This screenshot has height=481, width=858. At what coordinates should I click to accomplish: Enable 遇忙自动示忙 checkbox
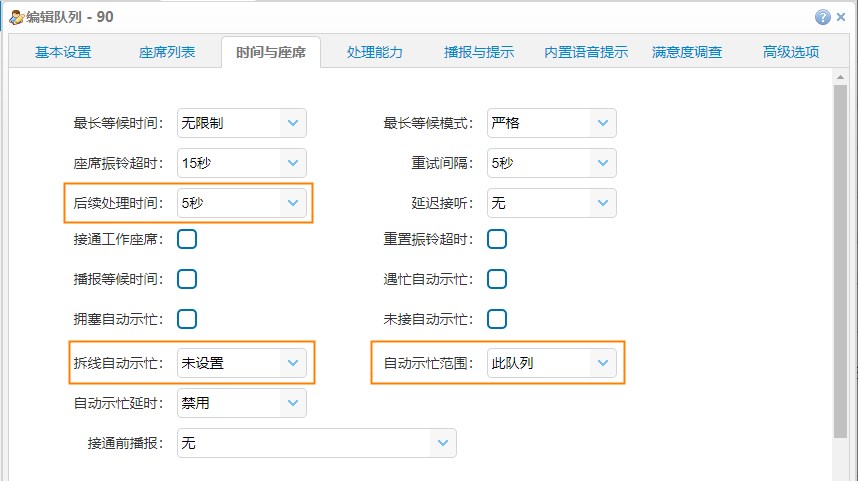[497, 279]
